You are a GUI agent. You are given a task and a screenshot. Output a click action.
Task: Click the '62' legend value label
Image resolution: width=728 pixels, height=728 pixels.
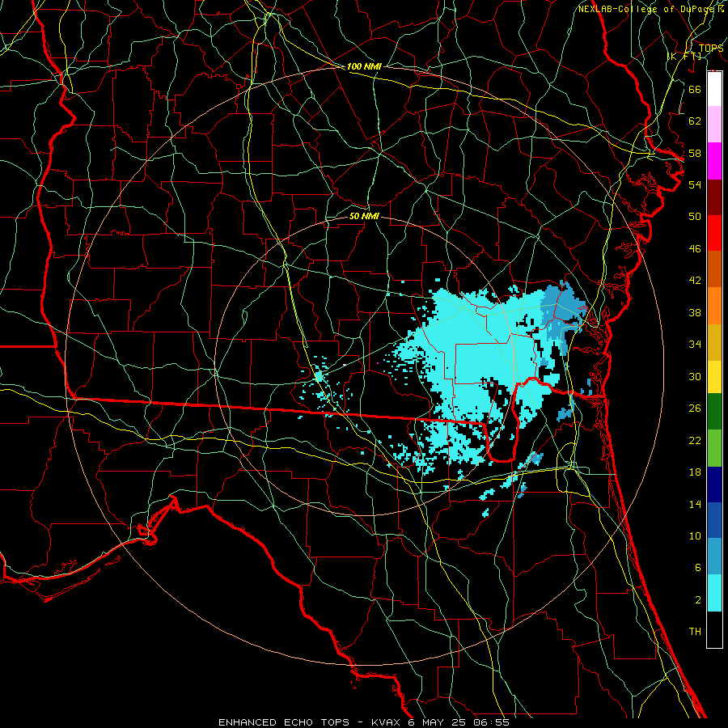click(x=695, y=121)
